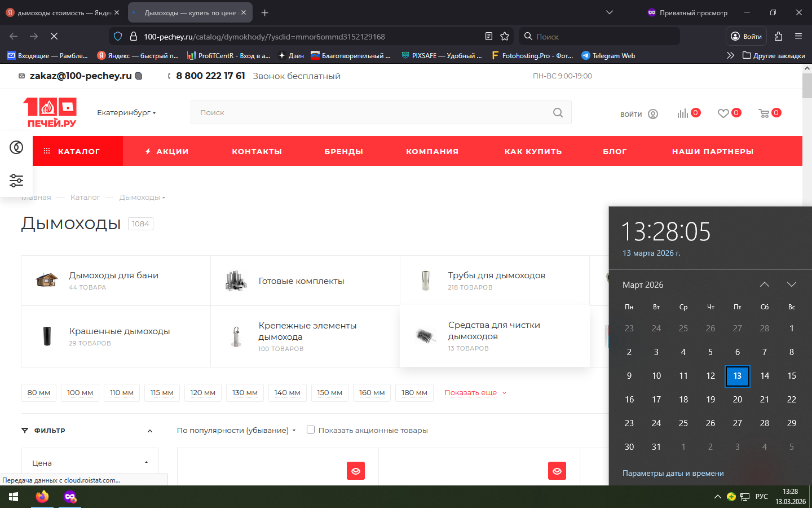Click the Каталог breadcrumb link
Screen dimensions: 812x508
pyautogui.click(x=85, y=197)
